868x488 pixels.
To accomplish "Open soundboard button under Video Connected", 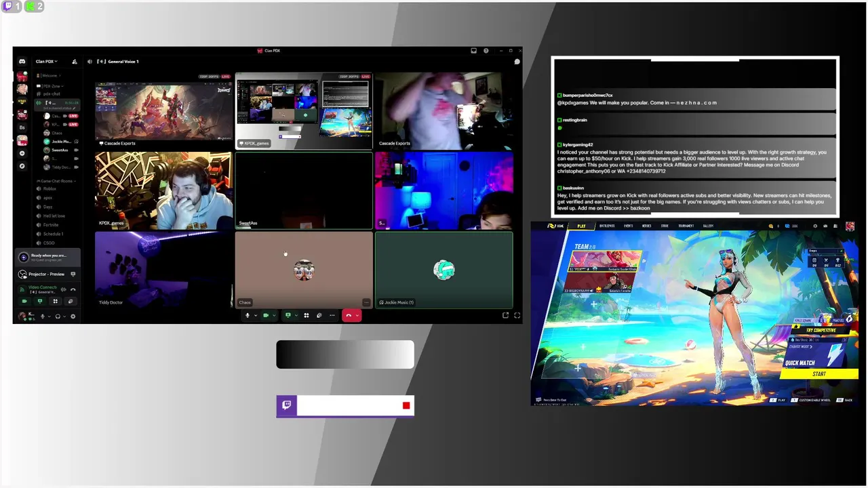I will [x=71, y=301].
